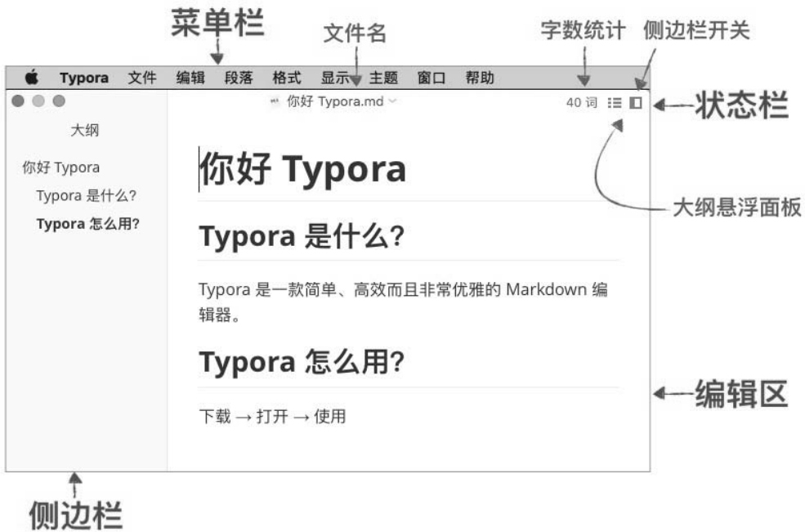Select 你好 Typora in the outline
The width and height of the screenshot is (805, 532).
(61, 168)
